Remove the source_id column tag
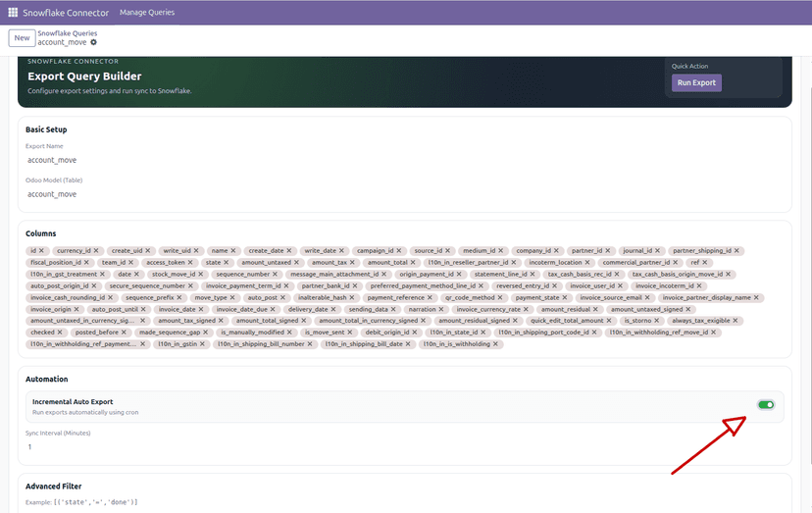This screenshot has width=812, height=513. (x=448, y=251)
